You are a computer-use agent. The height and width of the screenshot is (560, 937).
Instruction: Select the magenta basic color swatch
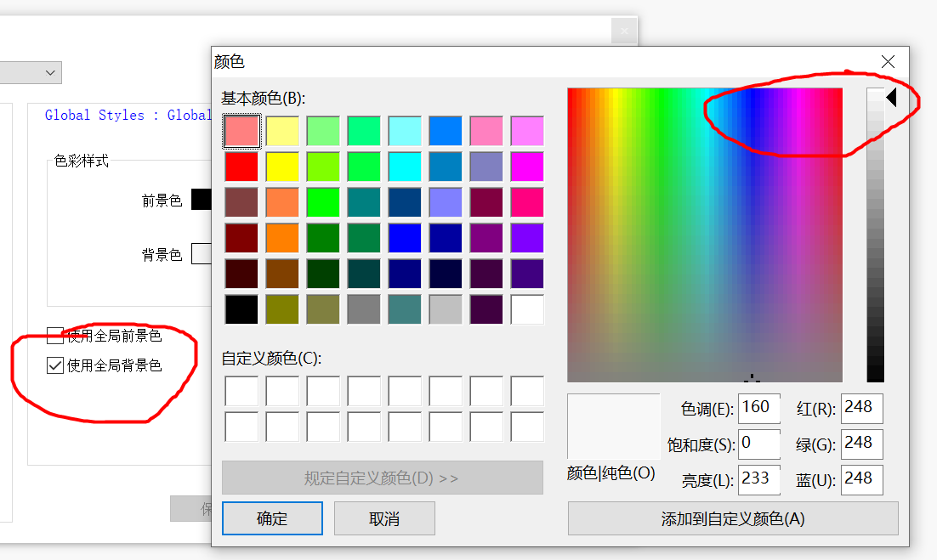pos(527,167)
